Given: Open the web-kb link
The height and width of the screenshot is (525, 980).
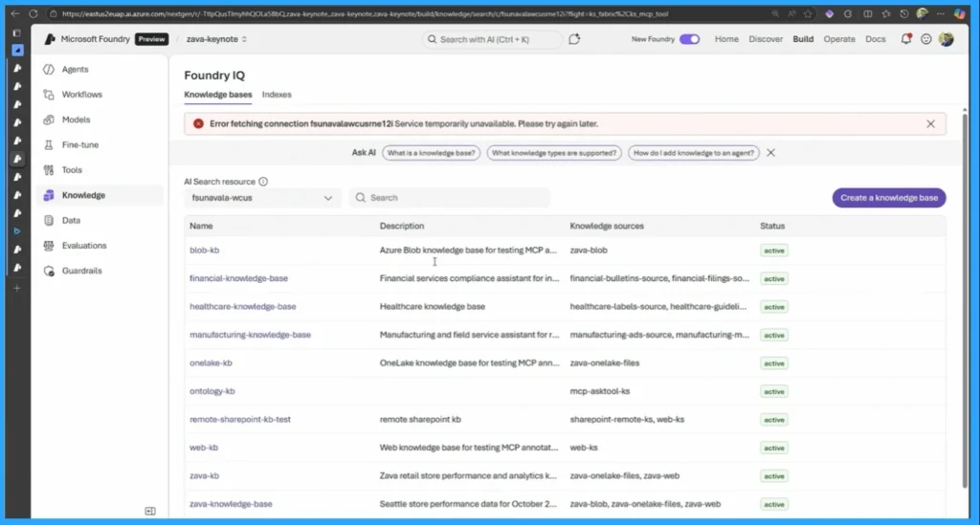Looking at the screenshot, I should click(x=204, y=448).
